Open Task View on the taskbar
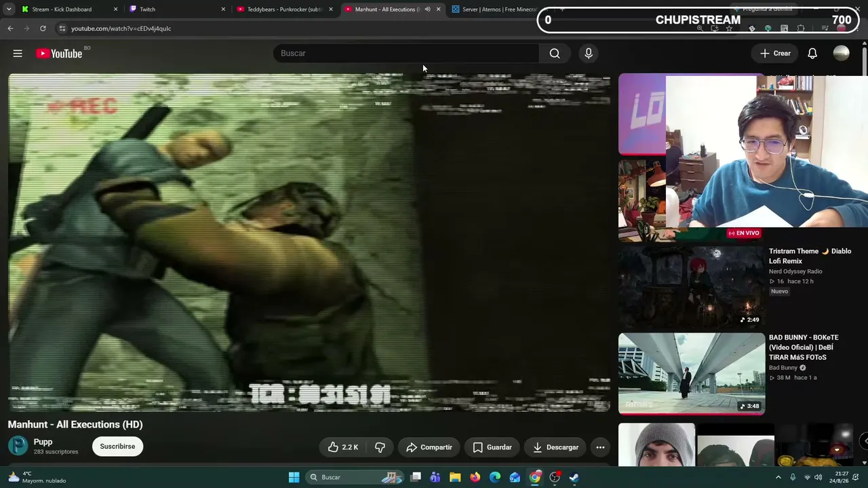The image size is (868, 488). click(416, 477)
